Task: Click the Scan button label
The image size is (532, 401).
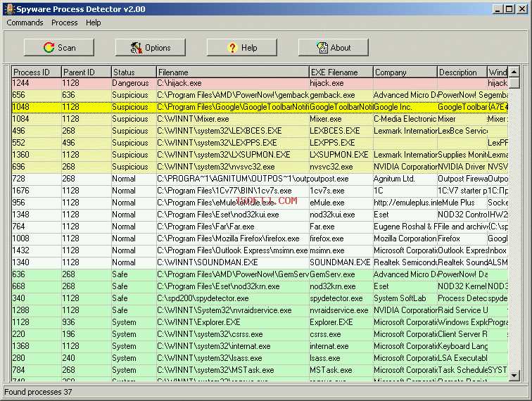Action: 66,48
